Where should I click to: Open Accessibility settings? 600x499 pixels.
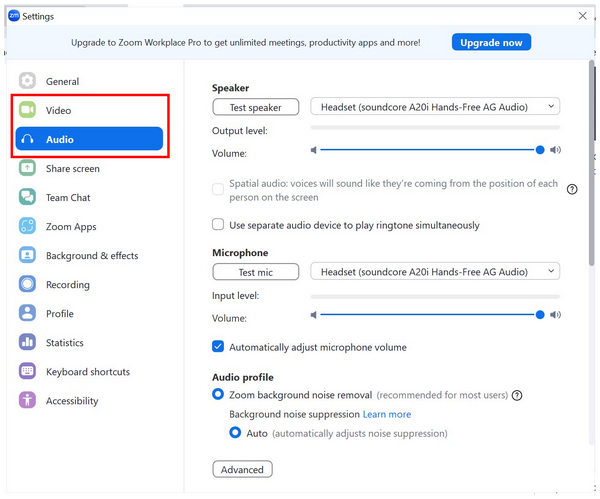[x=89, y=401]
